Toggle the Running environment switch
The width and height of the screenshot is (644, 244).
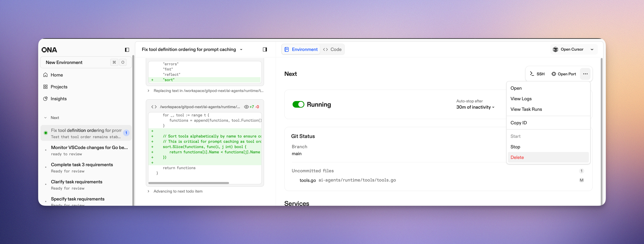(298, 105)
